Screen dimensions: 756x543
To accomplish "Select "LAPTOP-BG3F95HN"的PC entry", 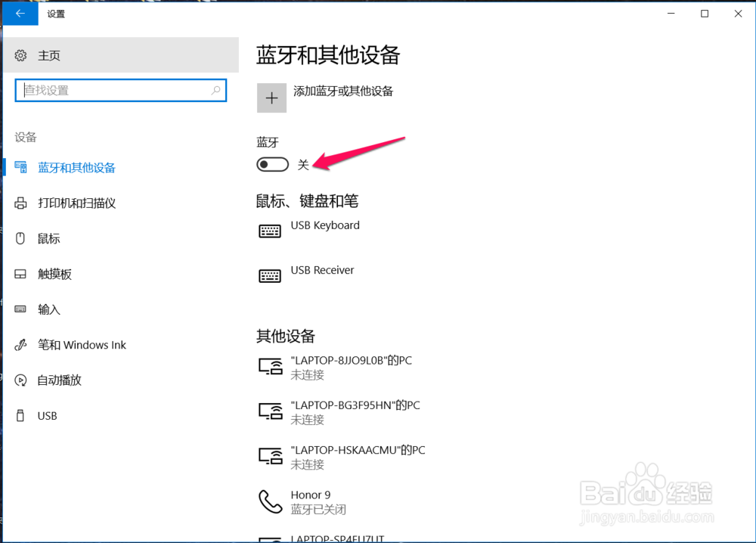I will click(339, 412).
